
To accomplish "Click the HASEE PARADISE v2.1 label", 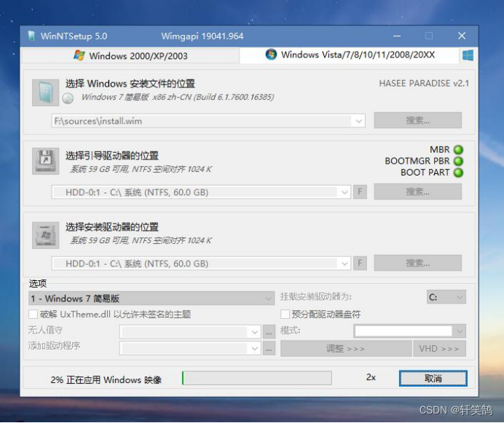I will pyautogui.click(x=424, y=83).
